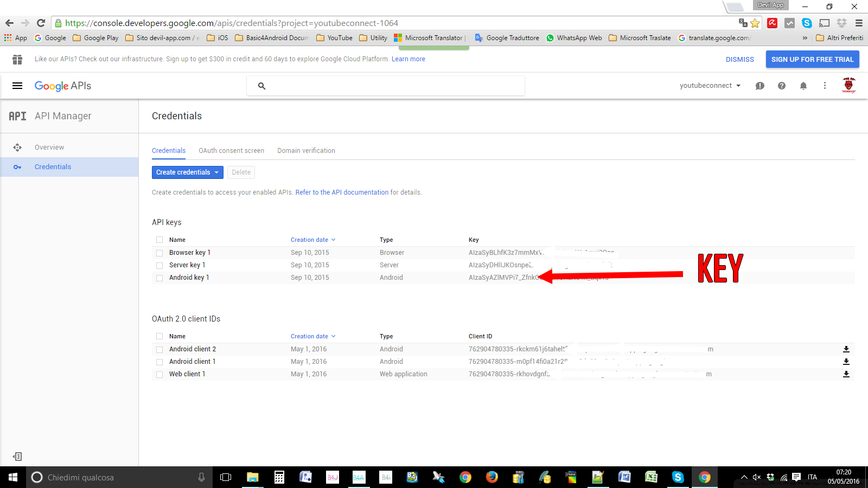
Task: Switch to the Credentials tab
Action: [x=169, y=151]
